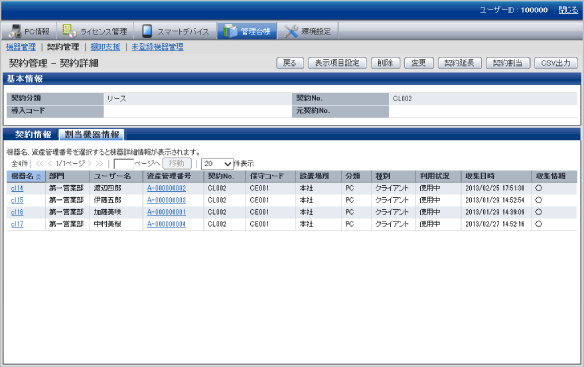The height and width of the screenshot is (367, 584).
Task: Focus the page number input field
Action: click(123, 164)
